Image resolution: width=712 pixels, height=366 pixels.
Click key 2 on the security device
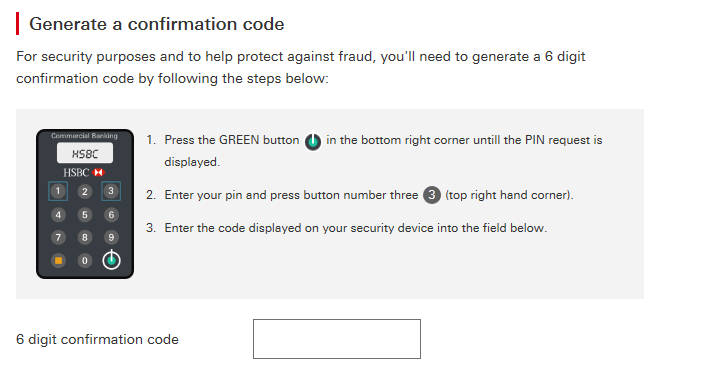click(84, 192)
